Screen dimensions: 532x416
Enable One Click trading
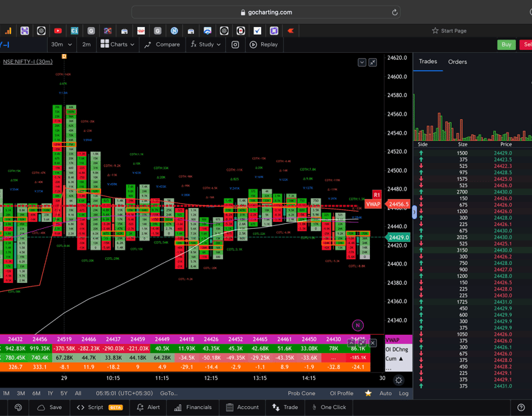tap(329, 407)
